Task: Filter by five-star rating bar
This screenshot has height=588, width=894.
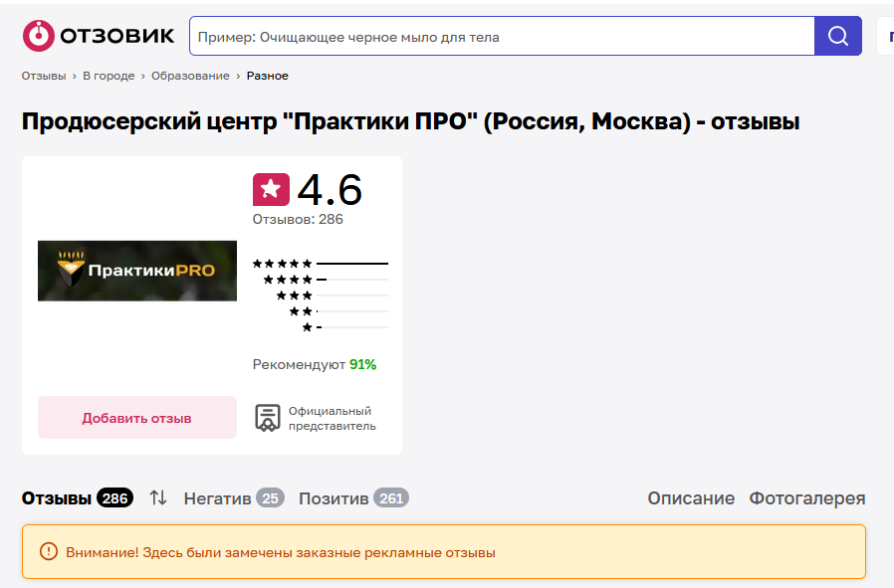Action: (x=321, y=264)
